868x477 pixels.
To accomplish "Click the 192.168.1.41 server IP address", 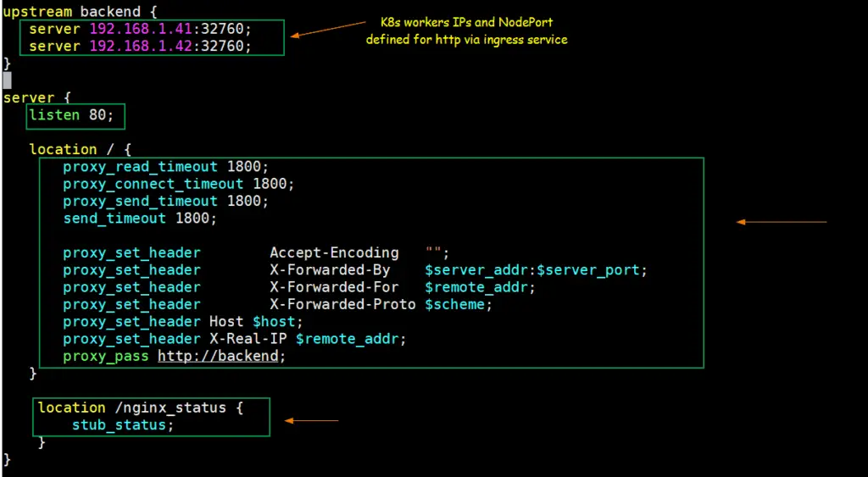I will 141,29.
